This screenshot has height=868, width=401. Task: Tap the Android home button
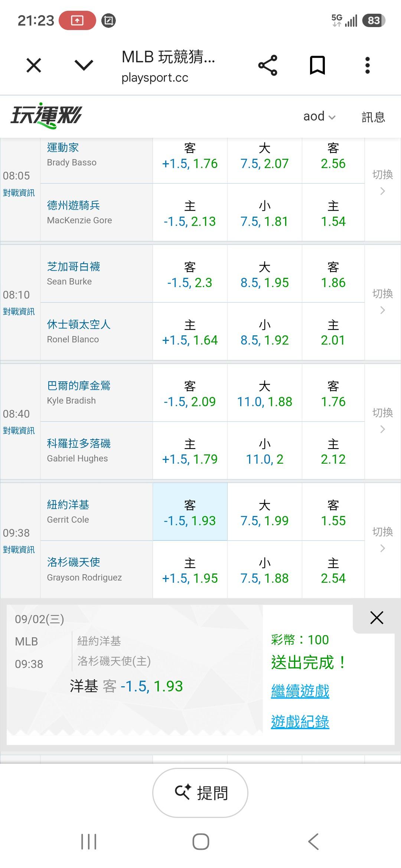point(201,841)
